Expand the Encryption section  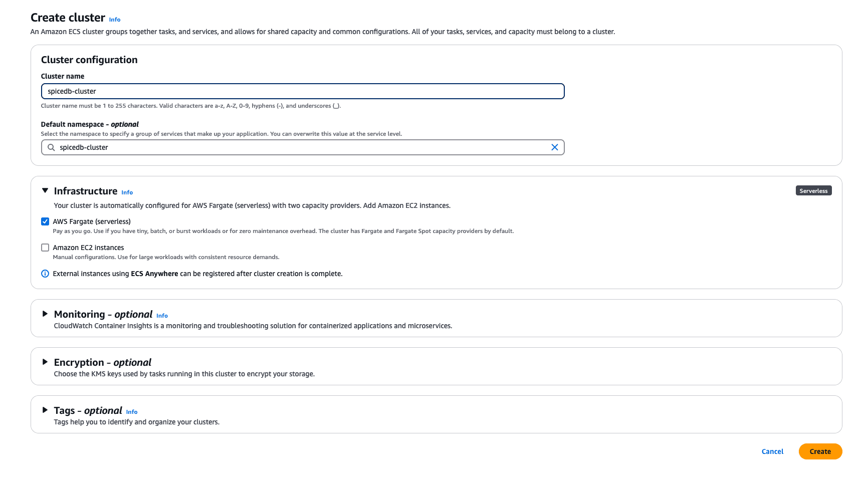pos(45,362)
